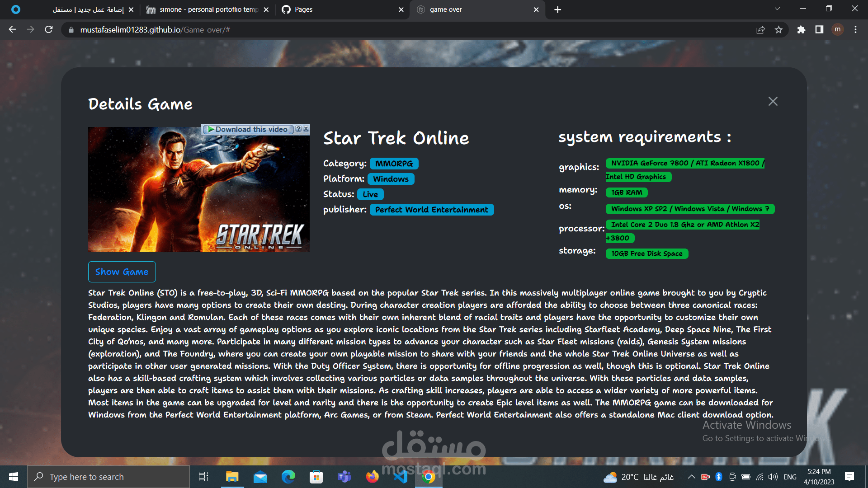
Task: Open Visual Studio Code from taskbar
Action: [401, 477]
